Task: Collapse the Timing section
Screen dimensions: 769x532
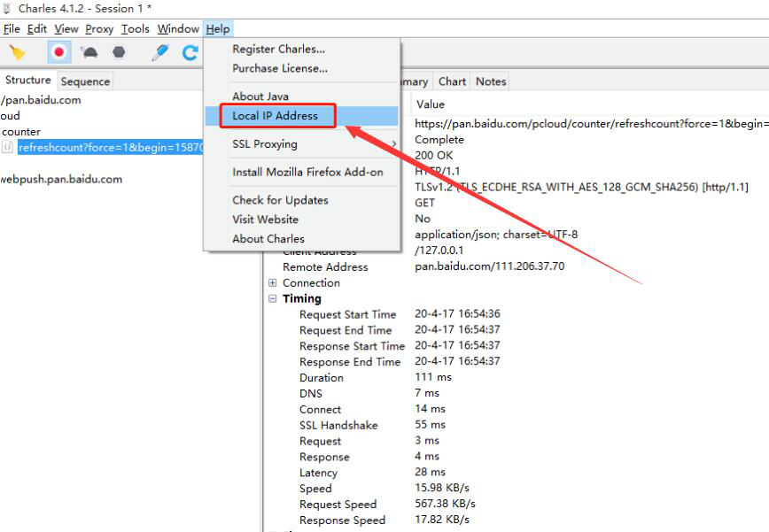Action: [273, 299]
